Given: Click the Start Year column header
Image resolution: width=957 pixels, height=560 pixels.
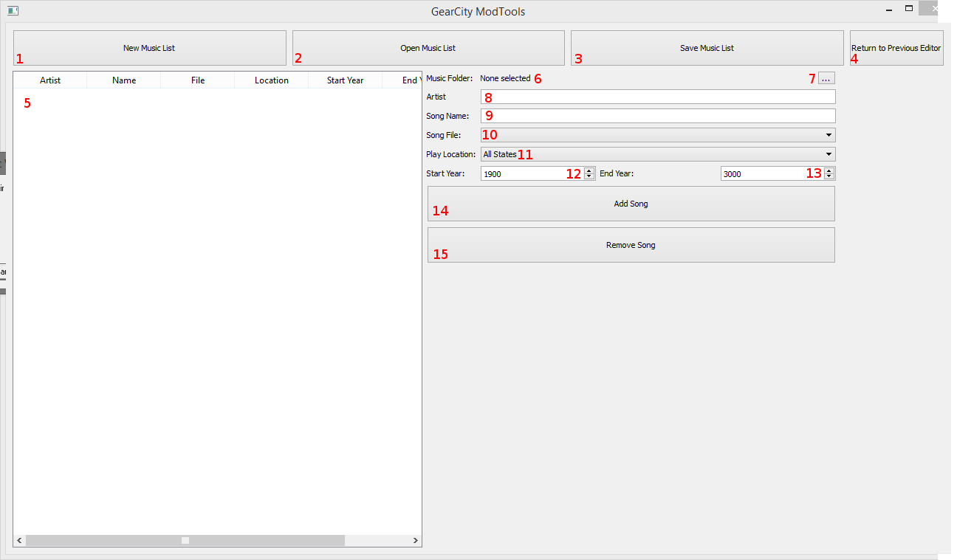Looking at the screenshot, I should point(345,80).
